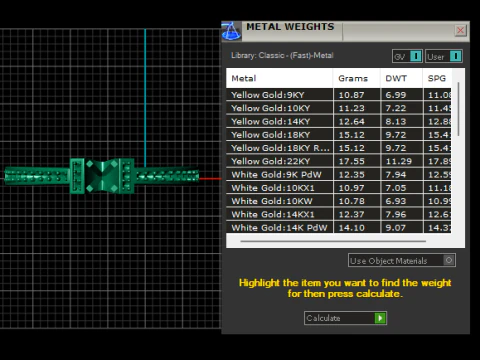Viewport: 480px width, 360px height.
Task: Select the White Gold:9K PdW row
Action: (339, 175)
